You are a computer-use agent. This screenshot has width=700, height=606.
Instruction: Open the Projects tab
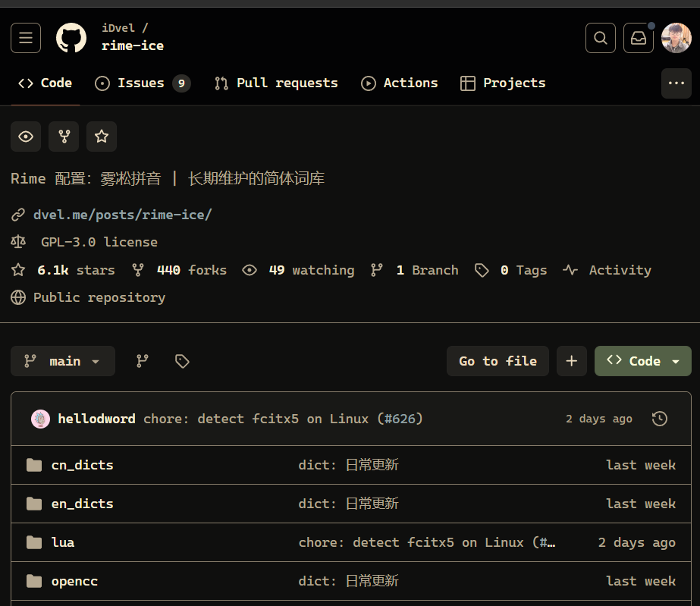503,83
